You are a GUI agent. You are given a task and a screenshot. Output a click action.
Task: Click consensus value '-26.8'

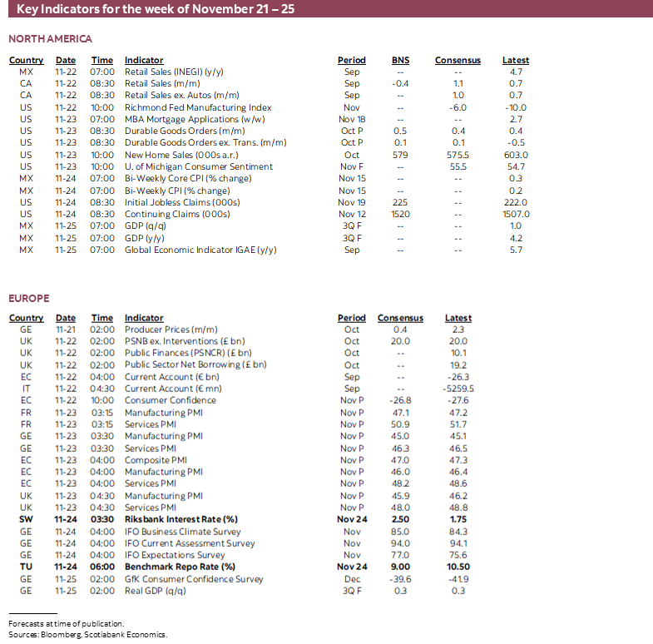pos(400,400)
